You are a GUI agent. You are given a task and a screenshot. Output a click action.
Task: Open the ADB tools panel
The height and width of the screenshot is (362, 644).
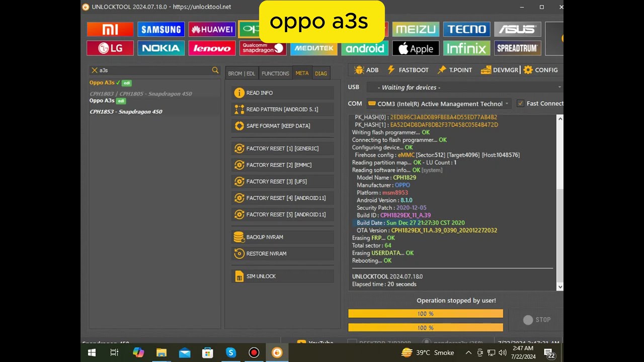point(366,70)
